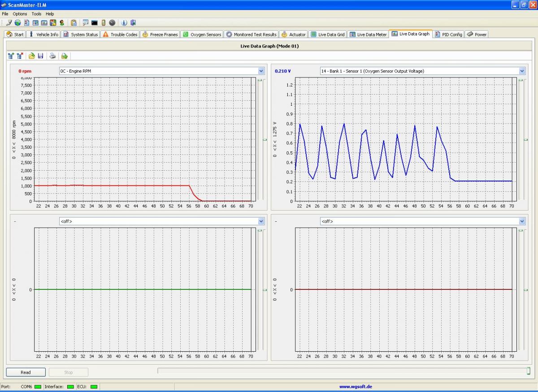Click the stethoscope connect icon in main toolbar
Viewport: 538px width, 392px height.
(x=9, y=23)
